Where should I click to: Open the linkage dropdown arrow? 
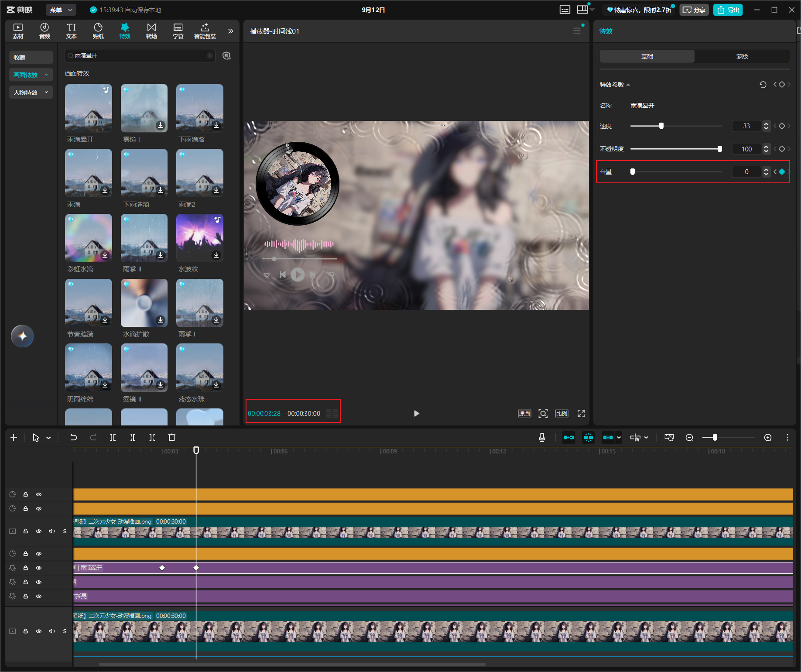point(619,437)
